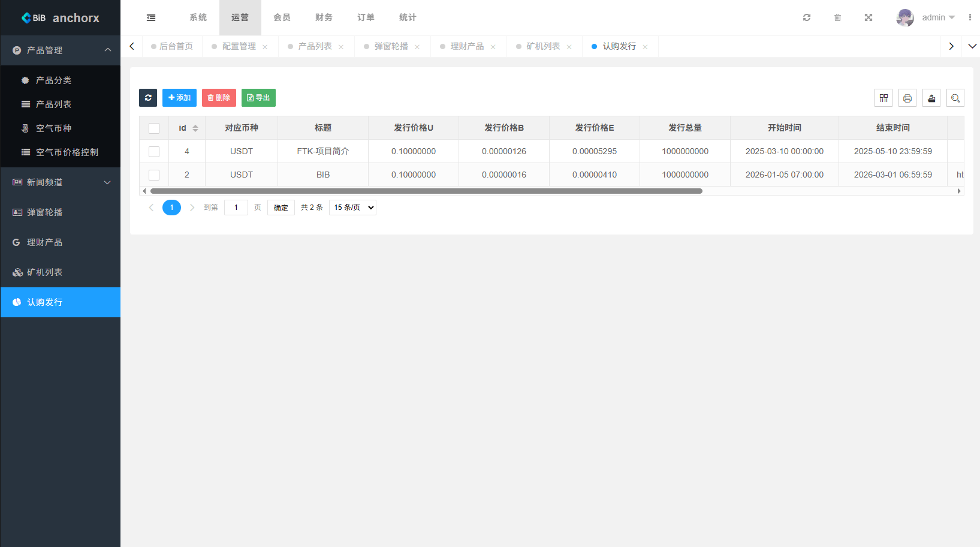Click the page number input field
Screen dimensions: 980x547
tap(236, 208)
